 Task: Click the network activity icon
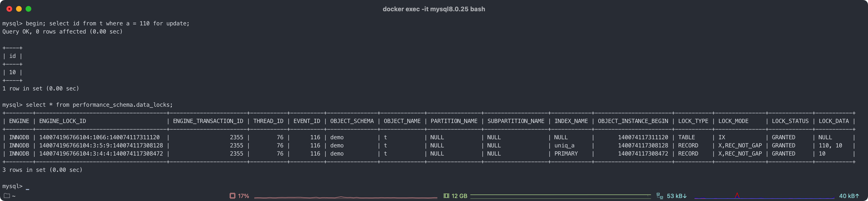point(659,196)
